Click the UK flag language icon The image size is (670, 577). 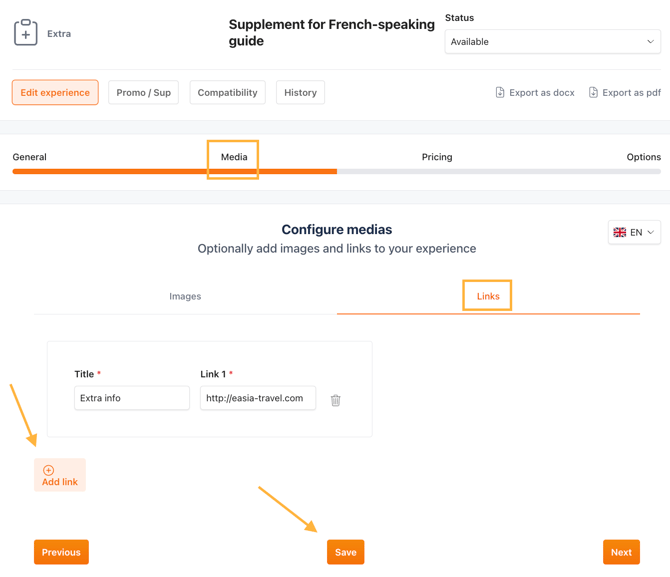point(620,232)
